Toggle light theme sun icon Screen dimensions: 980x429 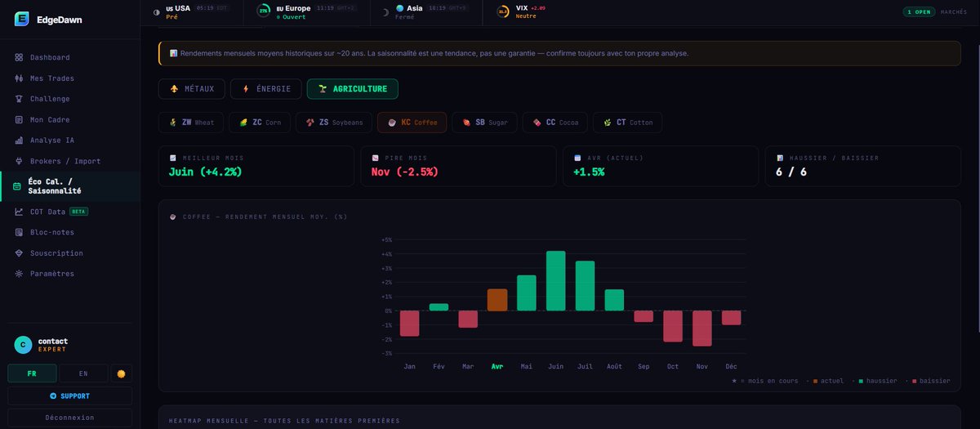click(x=122, y=373)
